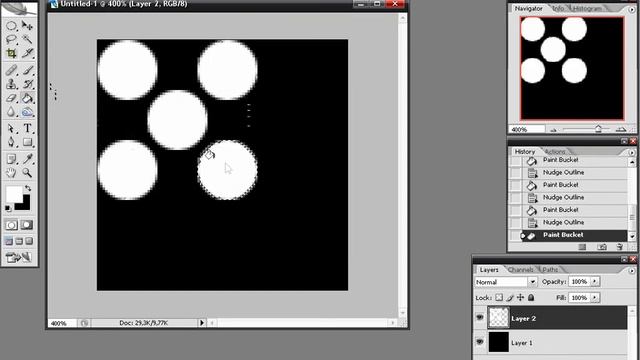Open the Fill slider arrow
Screen dimensions: 640x360
[x=595, y=298]
